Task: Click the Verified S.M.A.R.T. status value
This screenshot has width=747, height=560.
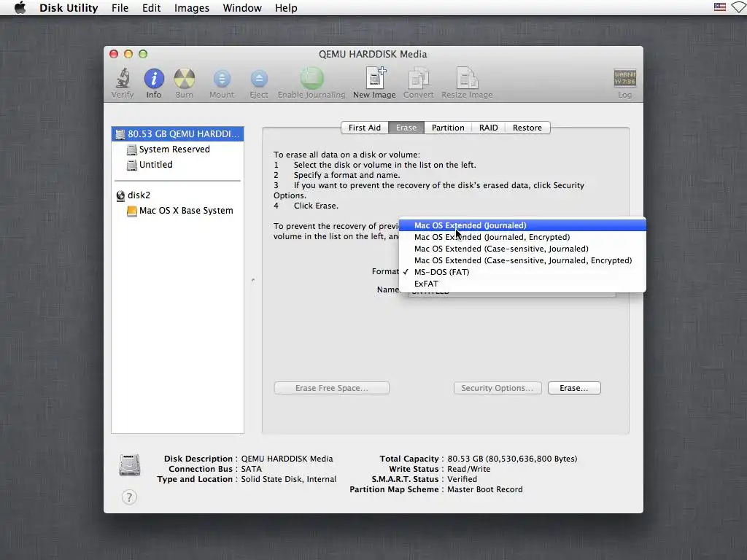Action: (462, 479)
